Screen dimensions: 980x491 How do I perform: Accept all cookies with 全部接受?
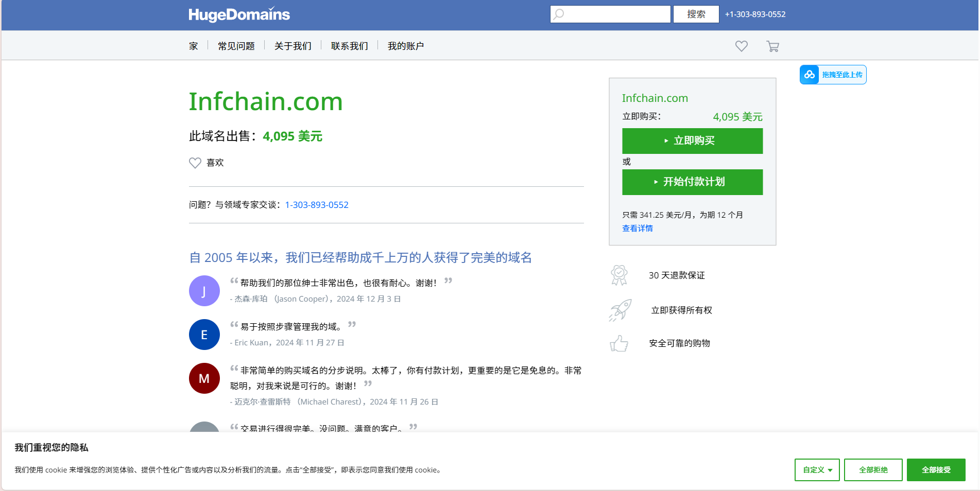tap(936, 470)
